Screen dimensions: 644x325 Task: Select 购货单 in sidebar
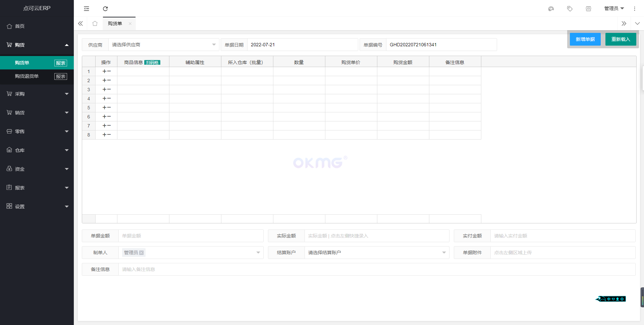coord(22,63)
